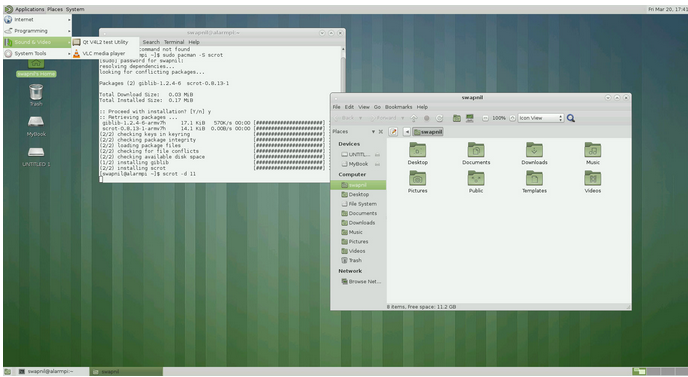This screenshot has height=377, width=688.
Task: Open the Videos folder icon
Action: (x=593, y=182)
